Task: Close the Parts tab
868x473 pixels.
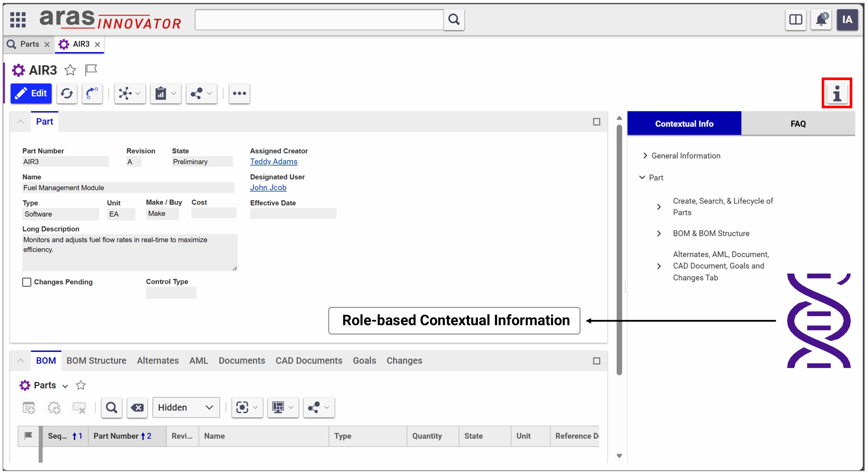Action: 47,44
